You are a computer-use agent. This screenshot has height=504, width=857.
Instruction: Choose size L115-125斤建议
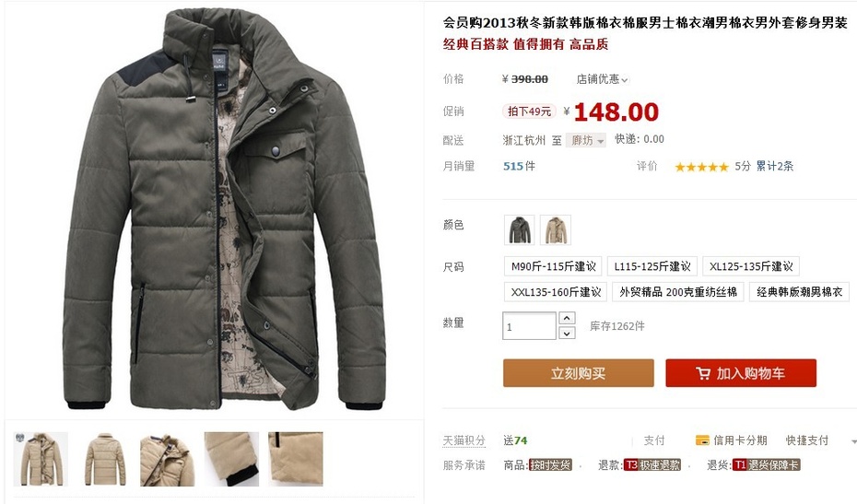coord(652,266)
